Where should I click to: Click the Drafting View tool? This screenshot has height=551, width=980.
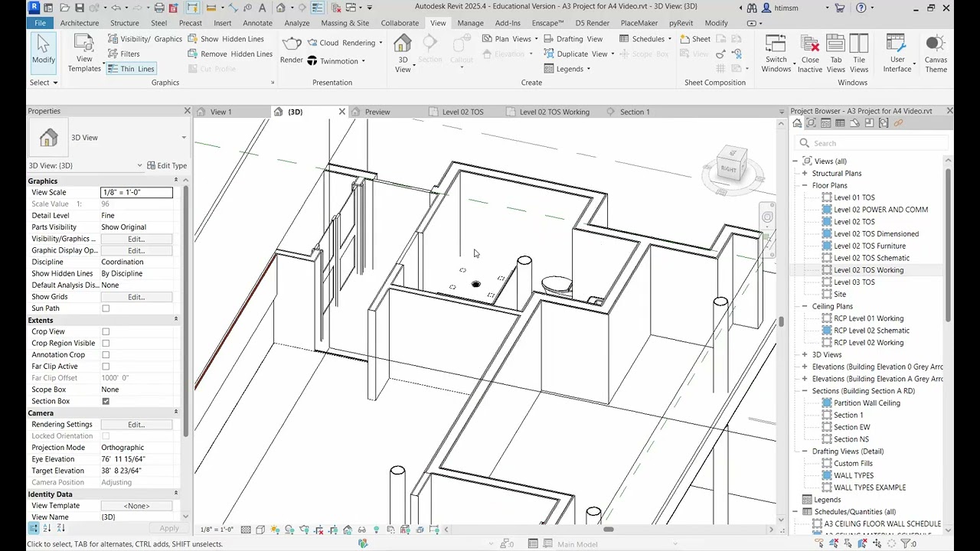click(x=573, y=39)
